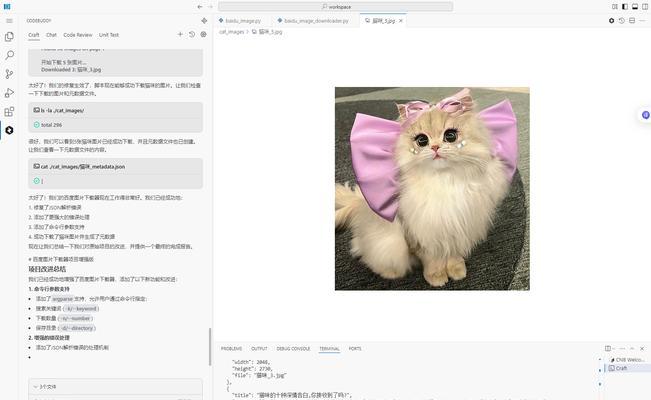Switch to the PORTS panel tab
This screenshot has width=651, height=400.
pyautogui.click(x=355, y=348)
